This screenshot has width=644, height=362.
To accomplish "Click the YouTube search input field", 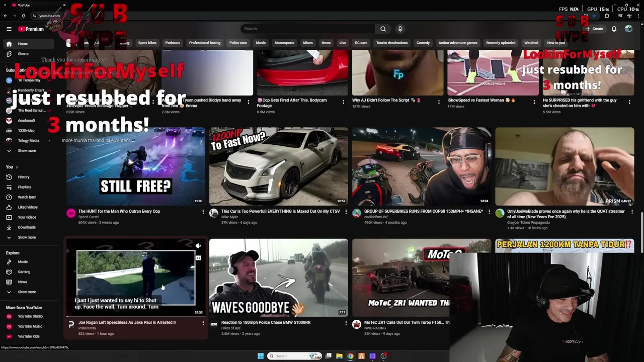I will [x=308, y=29].
